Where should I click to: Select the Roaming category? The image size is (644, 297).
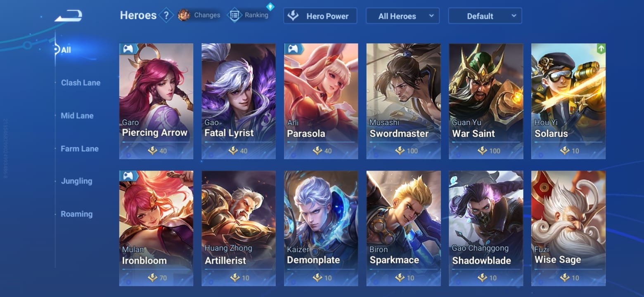(76, 214)
